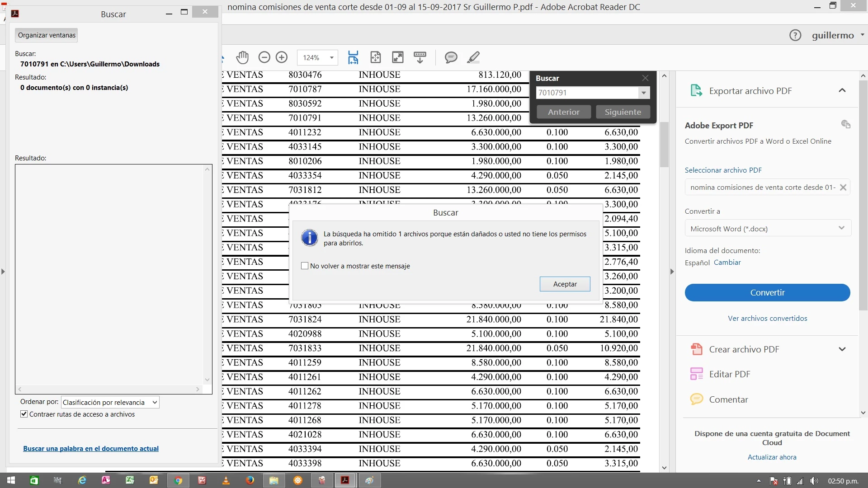Select the Hand pan tool

tap(242, 57)
